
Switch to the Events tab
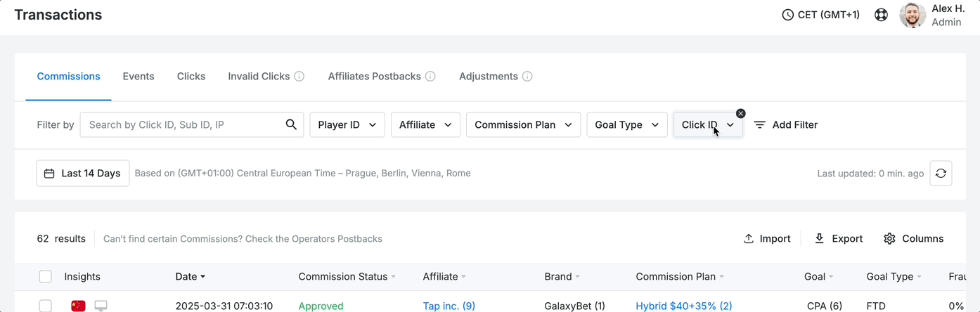click(138, 76)
